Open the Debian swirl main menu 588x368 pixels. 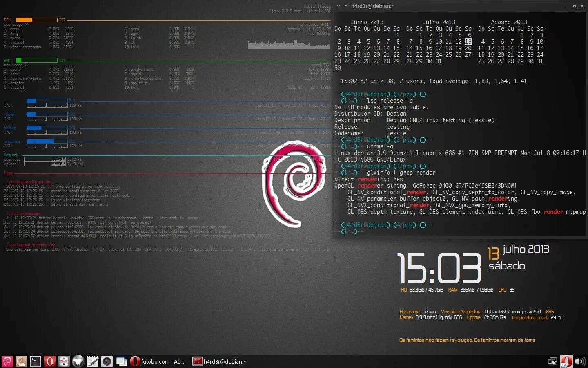pos(7,361)
